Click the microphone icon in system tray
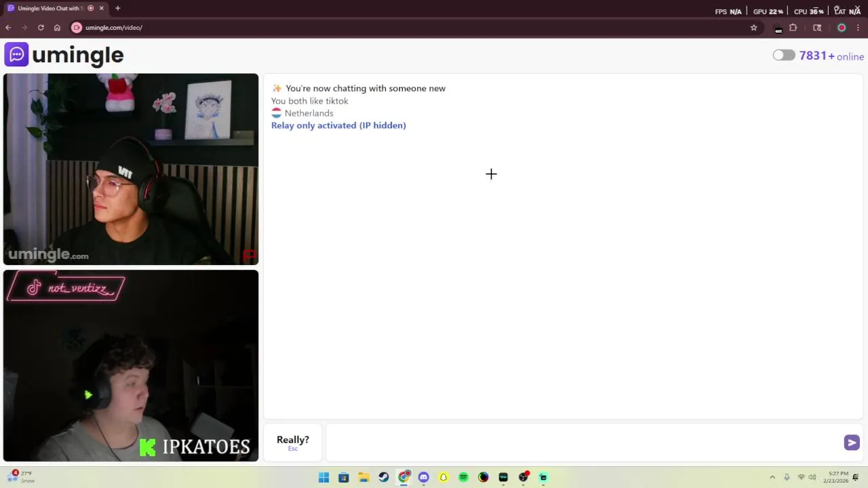 click(787, 477)
